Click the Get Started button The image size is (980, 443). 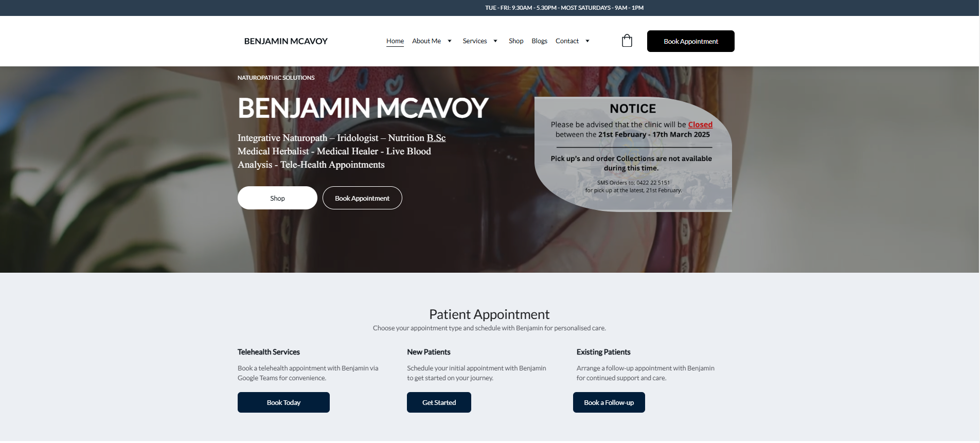(x=439, y=402)
